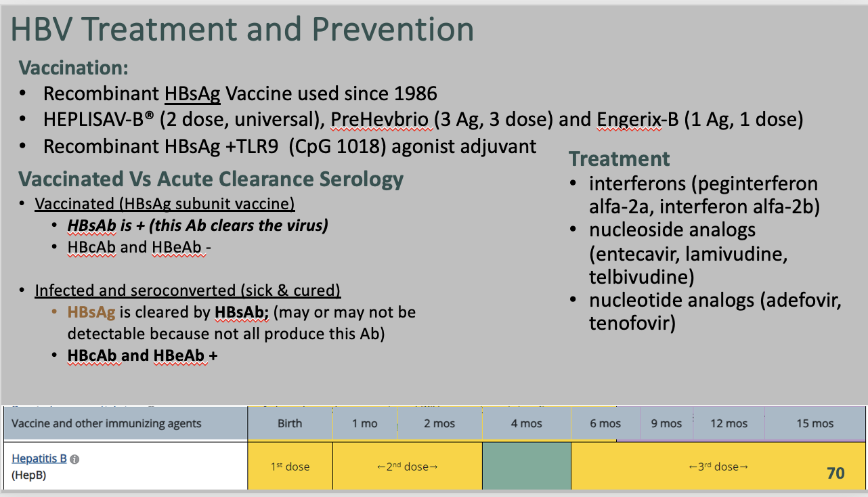Select 'HBsAb is + (this Ab clears the virus)'
The width and height of the screenshot is (868, 497).
click(198, 225)
